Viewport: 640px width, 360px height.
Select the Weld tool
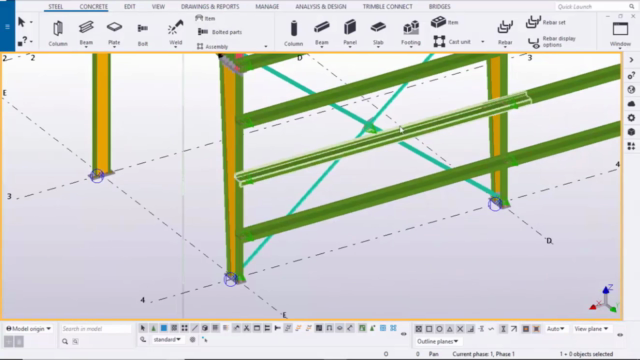pos(176,32)
